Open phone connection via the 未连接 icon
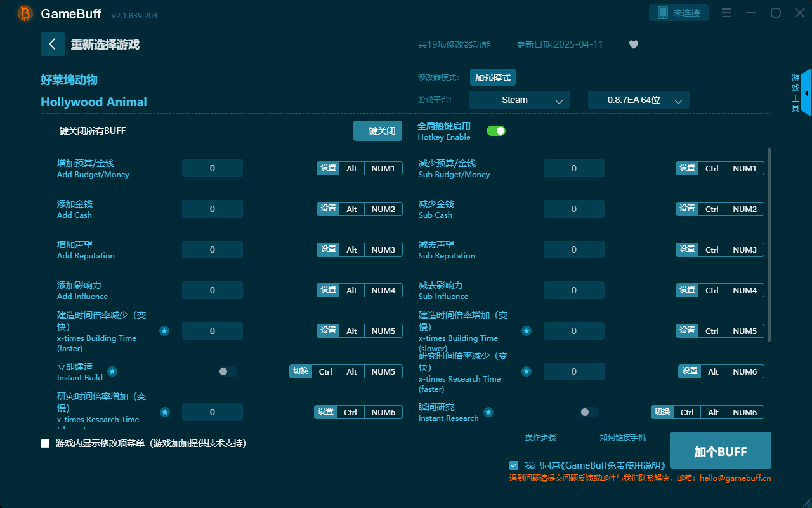Screen dimensions: 812x508 pos(678,12)
